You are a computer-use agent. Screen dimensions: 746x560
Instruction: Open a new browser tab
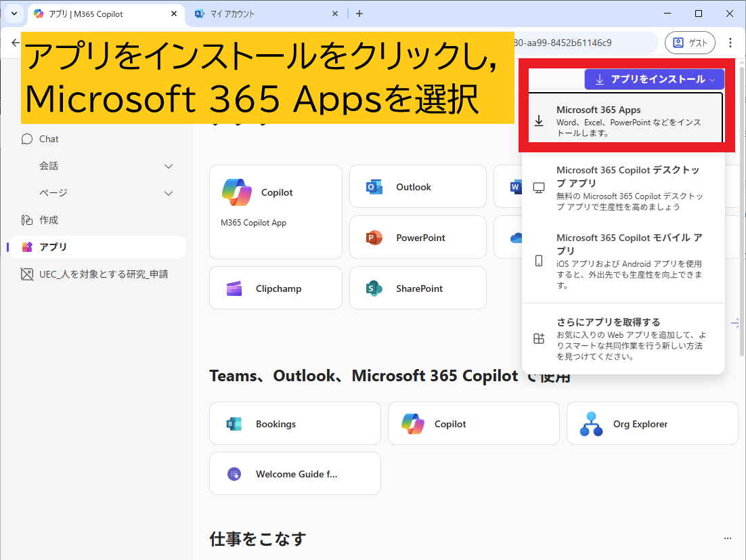point(359,14)
